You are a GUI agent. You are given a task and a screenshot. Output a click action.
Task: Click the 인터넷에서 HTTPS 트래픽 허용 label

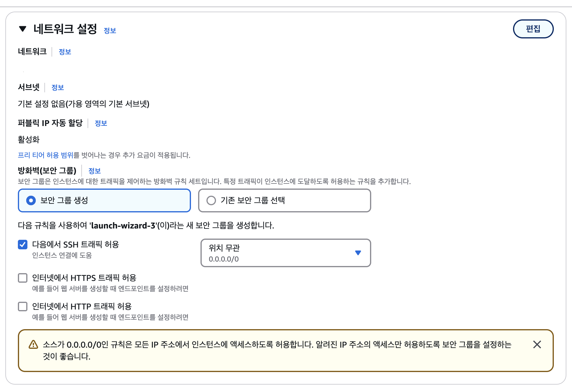pyautogui.click(x=84, y=278)
